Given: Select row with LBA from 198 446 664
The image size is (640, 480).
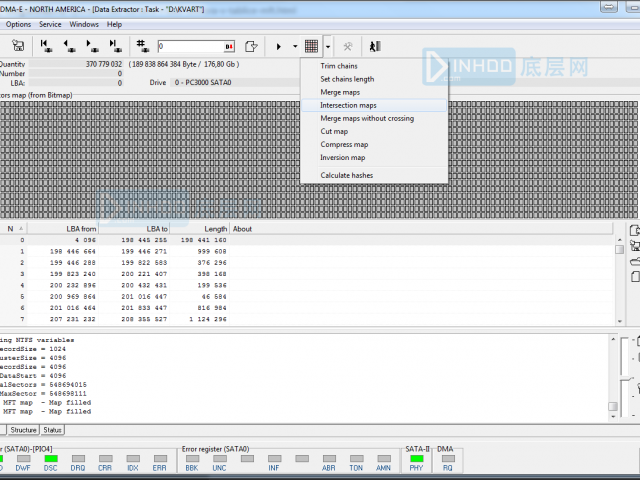Looking at the screenshot, I should tap(307, 251).
